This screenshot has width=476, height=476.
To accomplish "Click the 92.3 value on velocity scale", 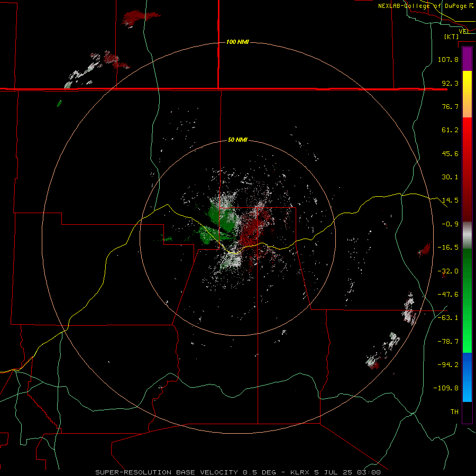I will (x=450, y=83).
